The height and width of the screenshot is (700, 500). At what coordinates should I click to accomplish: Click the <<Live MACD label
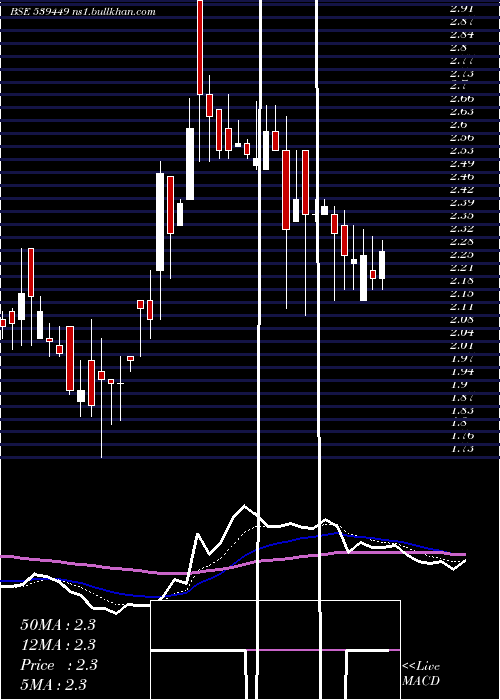pos(421,674)
